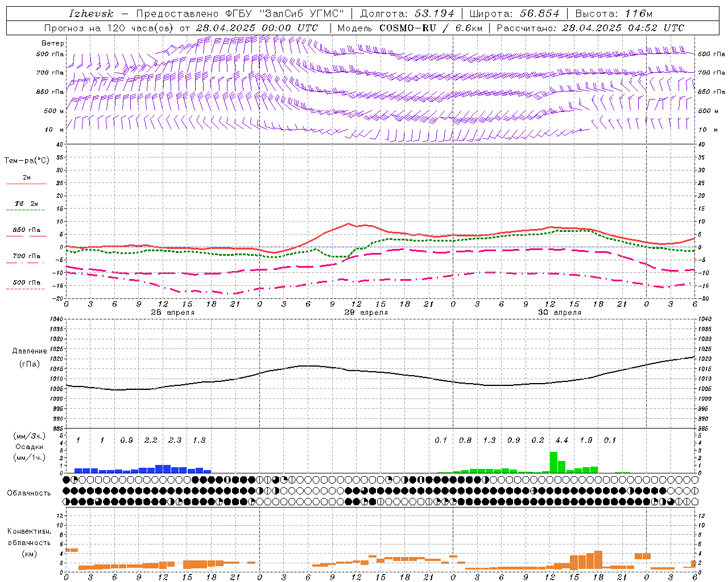This screenshot has height=582, width=728.
Task: Select the latitude value "Широта: 56.854"
Action: (515, 14)
